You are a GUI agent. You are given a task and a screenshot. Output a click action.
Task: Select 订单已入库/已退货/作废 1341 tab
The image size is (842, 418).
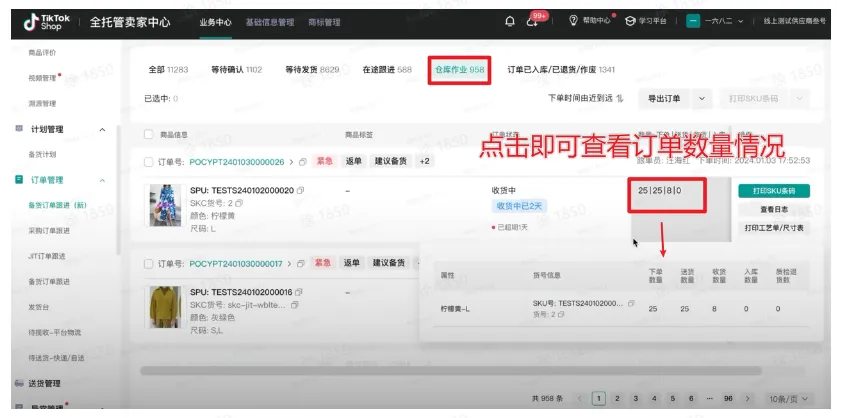[x=561, y=69]
